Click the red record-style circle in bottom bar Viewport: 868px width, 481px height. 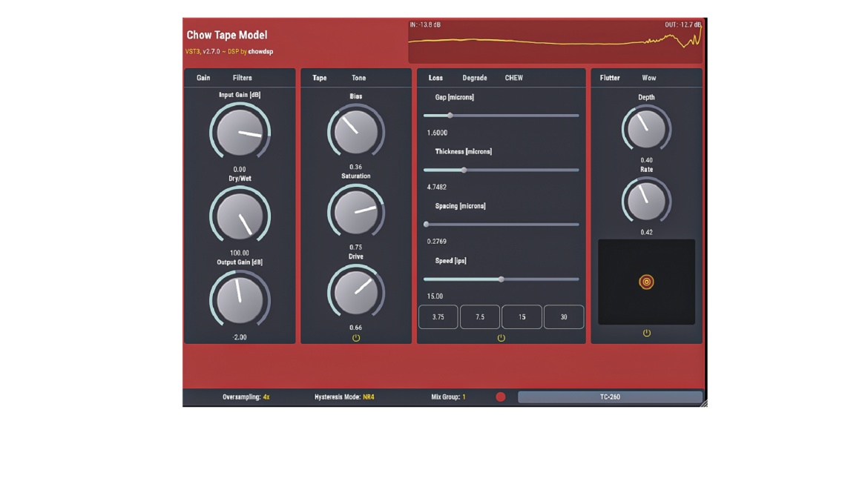(501, 397)
